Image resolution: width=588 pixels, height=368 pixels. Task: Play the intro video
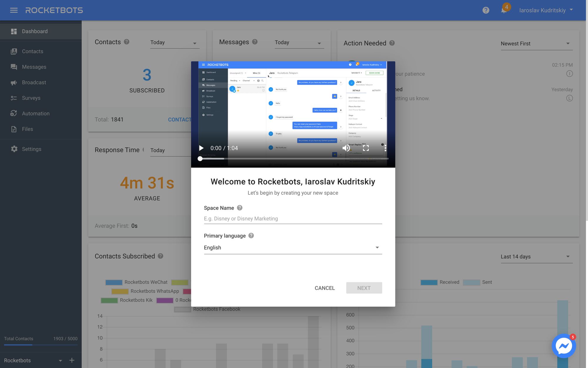201,148
